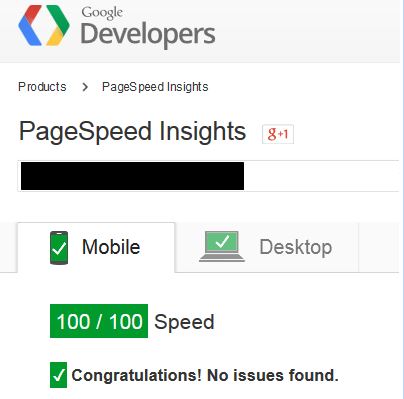Open the Products breadcrumb link

click(42, 87)
